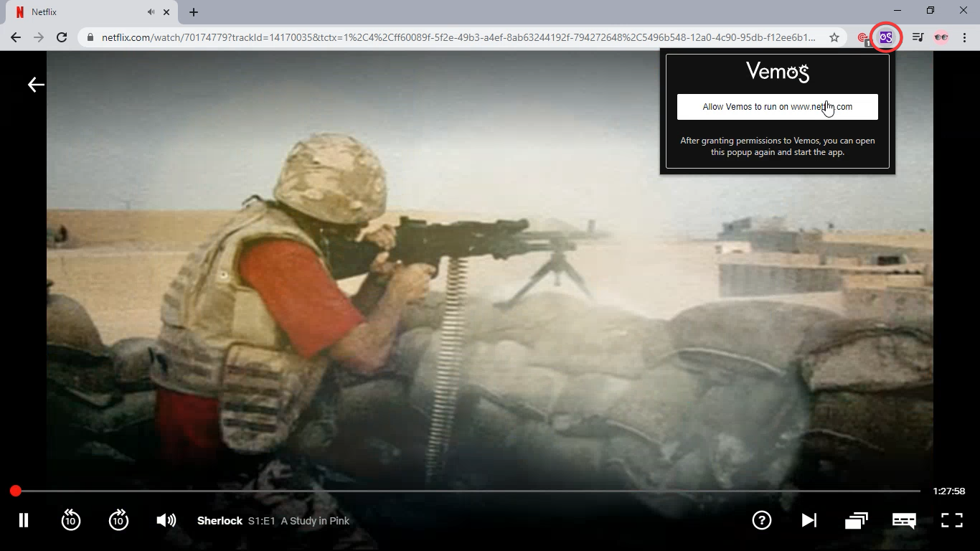
Task: Pause the Sherlock episode playback
Action: (x=24, y=520)
